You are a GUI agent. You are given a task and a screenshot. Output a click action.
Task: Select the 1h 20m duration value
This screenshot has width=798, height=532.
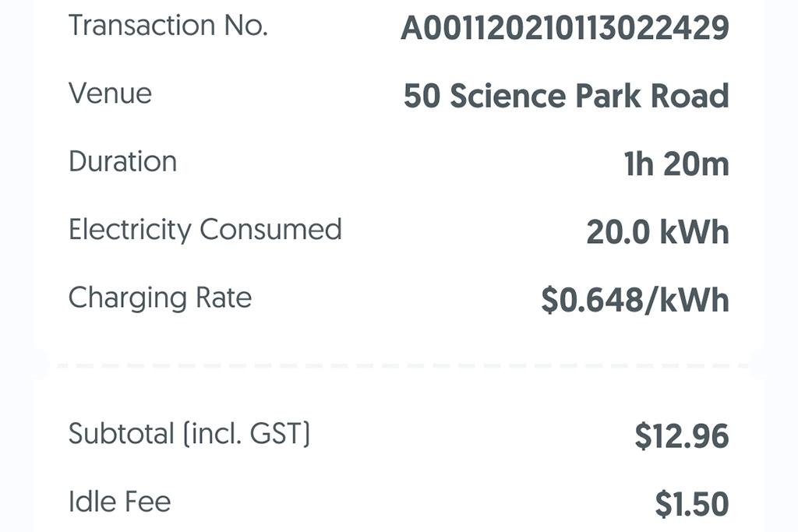tap(676, 164)
